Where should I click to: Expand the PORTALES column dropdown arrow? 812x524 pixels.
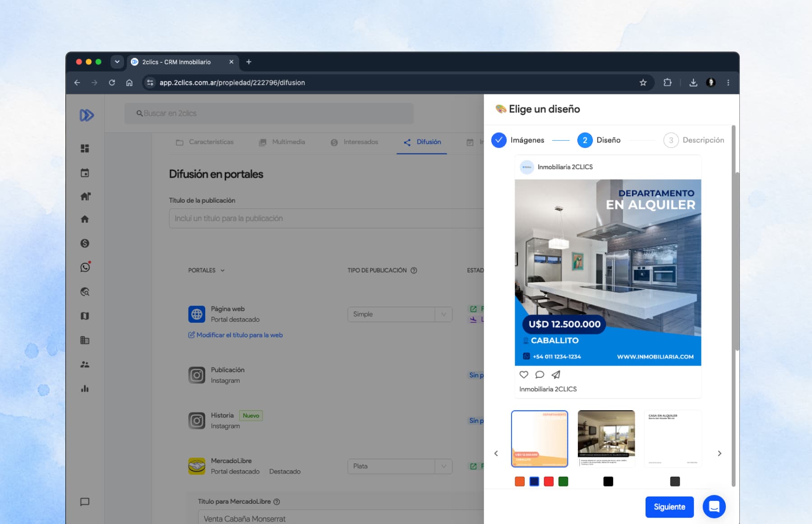[x=222, y=270]
